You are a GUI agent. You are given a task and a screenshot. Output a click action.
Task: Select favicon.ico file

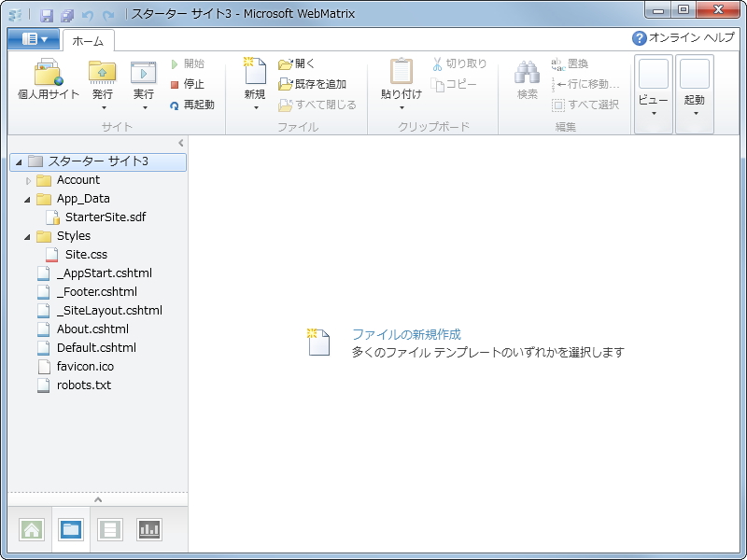coord(85,366)
